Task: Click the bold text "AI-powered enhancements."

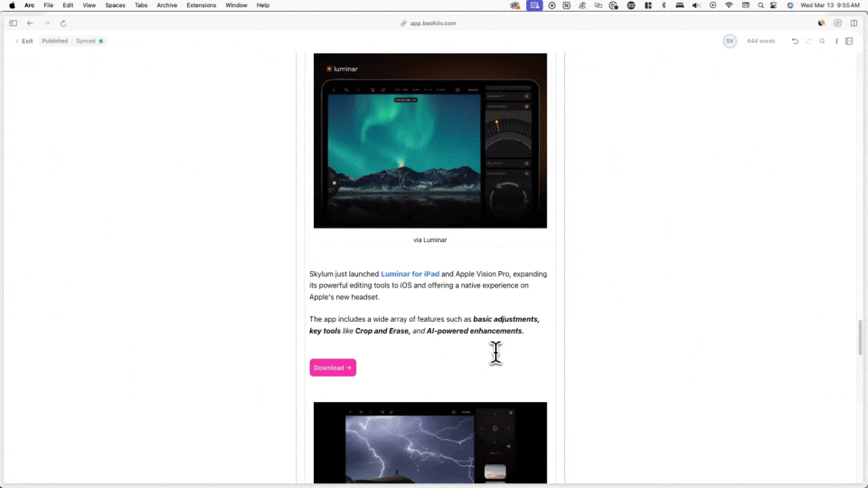Action: pos(475,331)
